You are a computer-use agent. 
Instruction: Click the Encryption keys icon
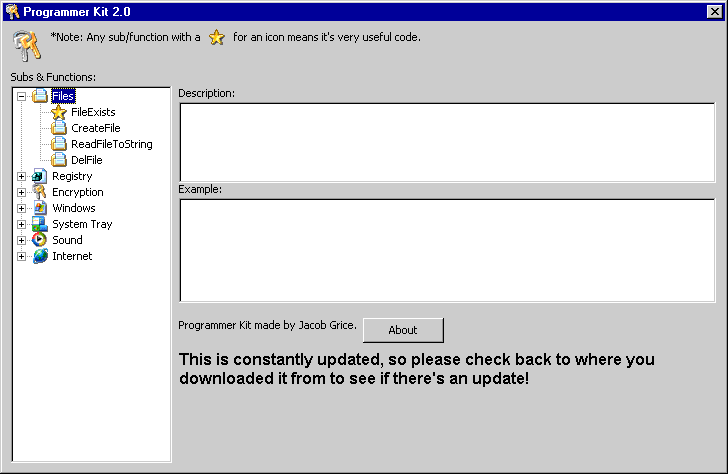click(x=40, y=192)
